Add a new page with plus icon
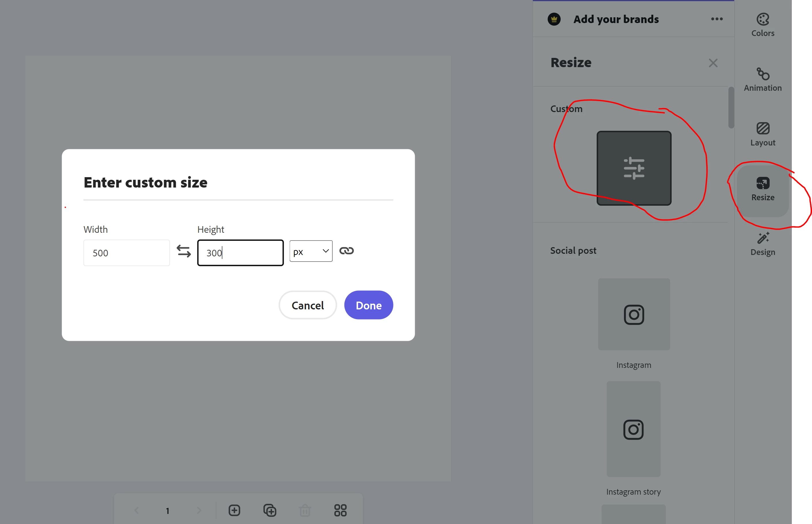The width and height of the screenshot is (812, 524). 234,510
